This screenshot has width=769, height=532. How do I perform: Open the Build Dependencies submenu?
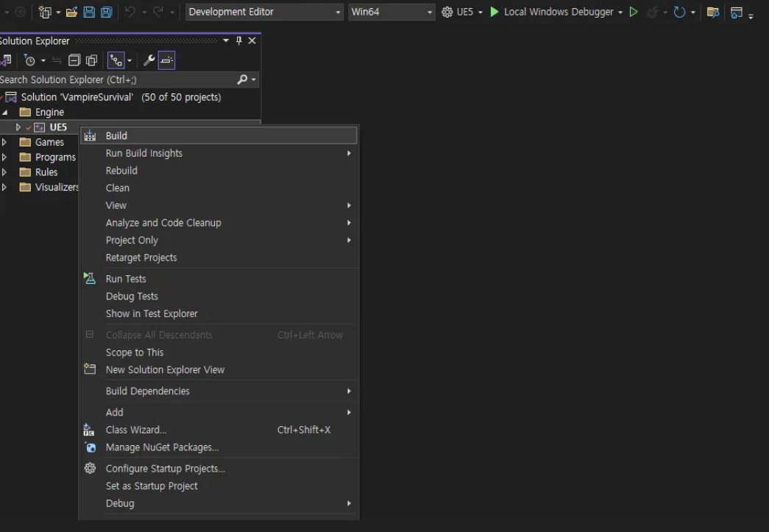(219, 391)
